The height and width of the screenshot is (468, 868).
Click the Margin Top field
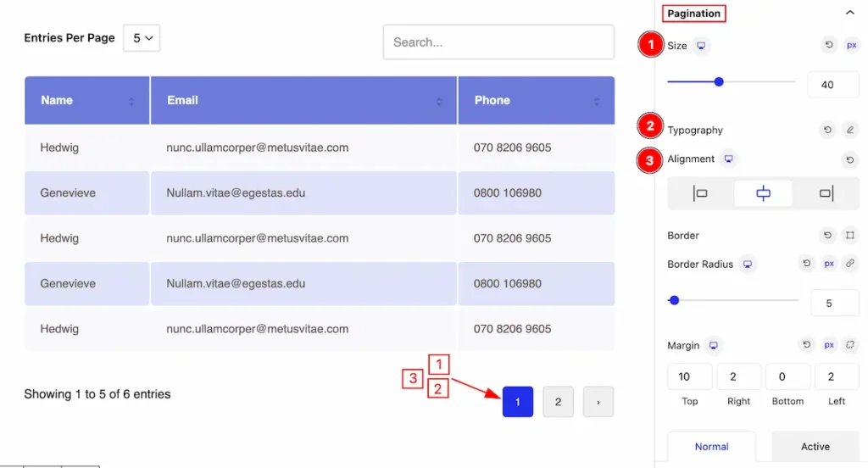tap(690, 376)
